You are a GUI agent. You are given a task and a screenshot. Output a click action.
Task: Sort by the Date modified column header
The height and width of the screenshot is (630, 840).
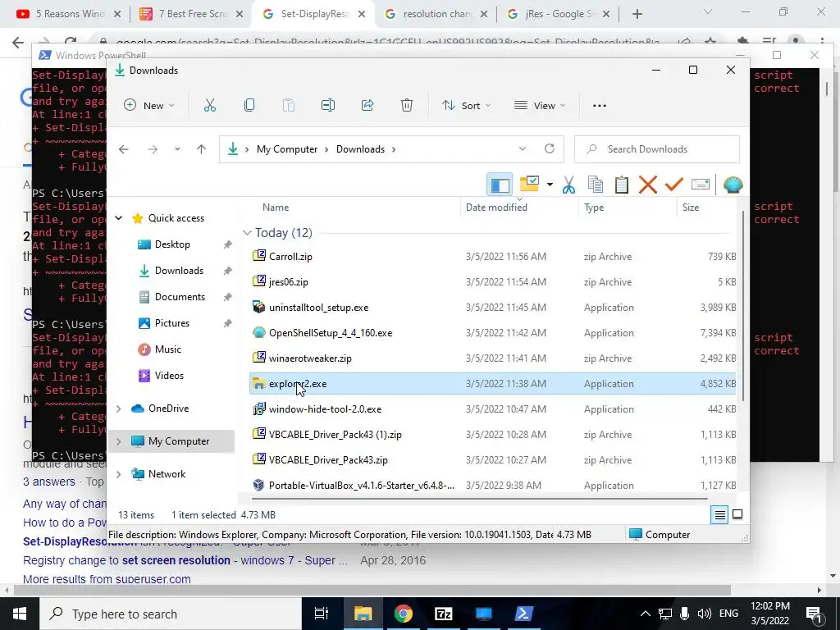click(496, 208)
